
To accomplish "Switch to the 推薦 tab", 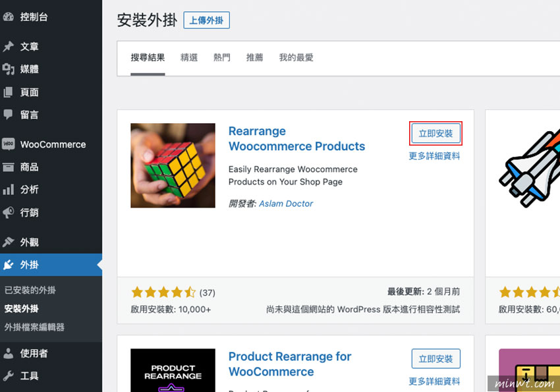I will (255, 57).
